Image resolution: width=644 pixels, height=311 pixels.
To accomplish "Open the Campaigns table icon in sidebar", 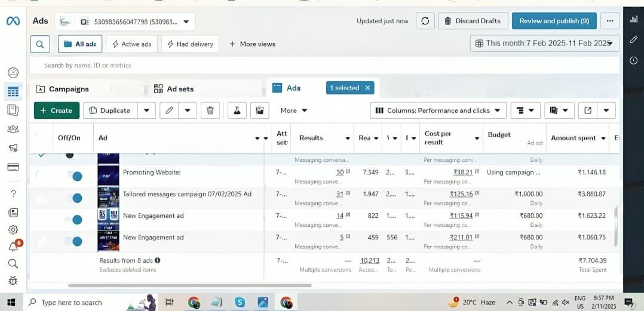I will pyautogui.click(x=13, y=92).
